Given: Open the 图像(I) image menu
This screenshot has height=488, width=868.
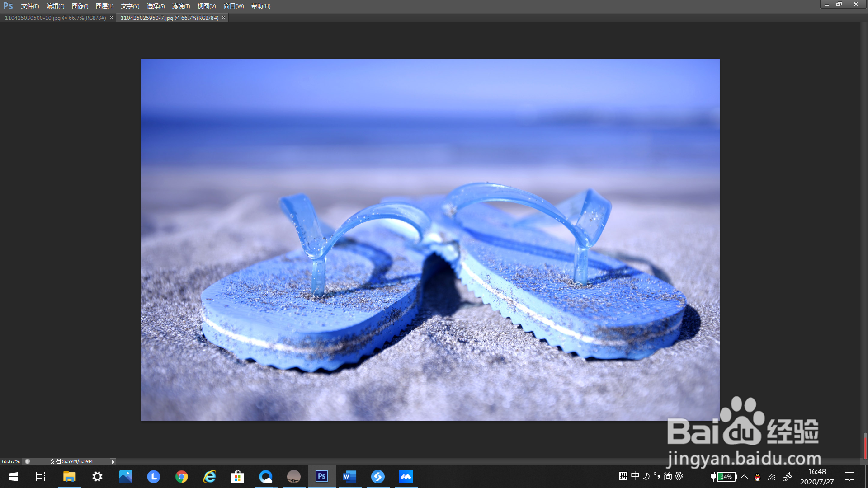Looking at the screenshot, I should (80, 6).
